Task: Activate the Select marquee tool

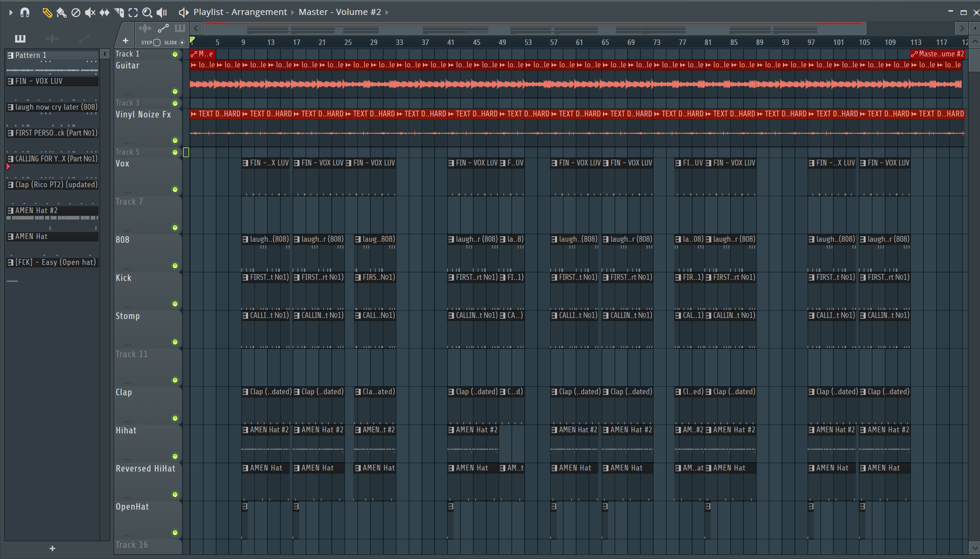Action: click(x=133, y=13)
